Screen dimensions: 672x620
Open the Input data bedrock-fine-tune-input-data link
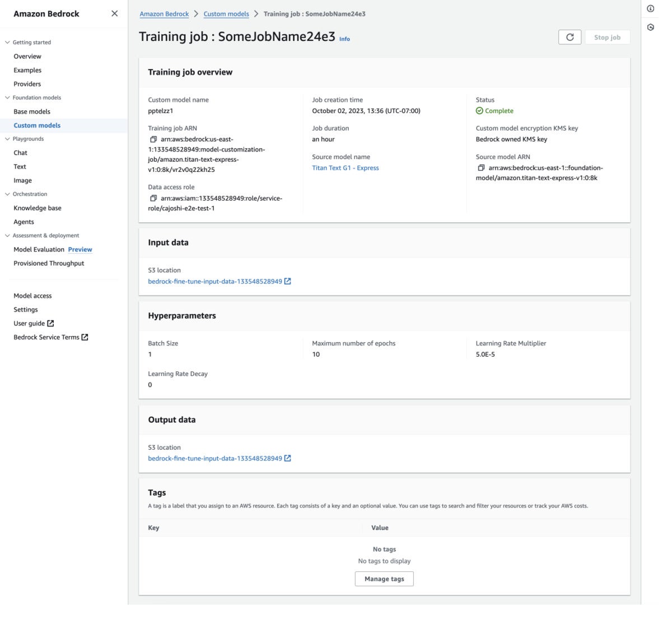coord(215,281)
